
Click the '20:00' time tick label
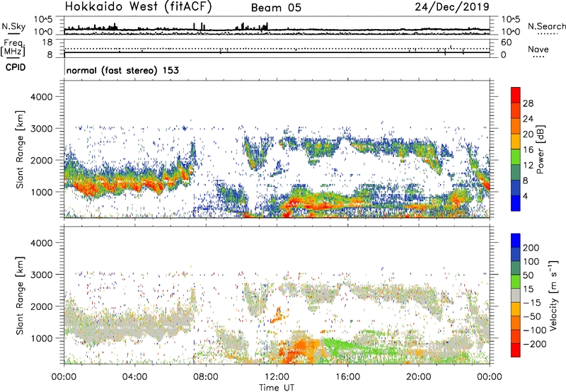click(419, 376)
